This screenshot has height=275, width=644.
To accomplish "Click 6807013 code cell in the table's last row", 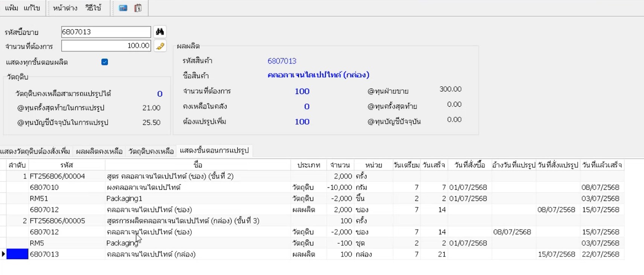I will pyautogui.click(x=67, y=254).
